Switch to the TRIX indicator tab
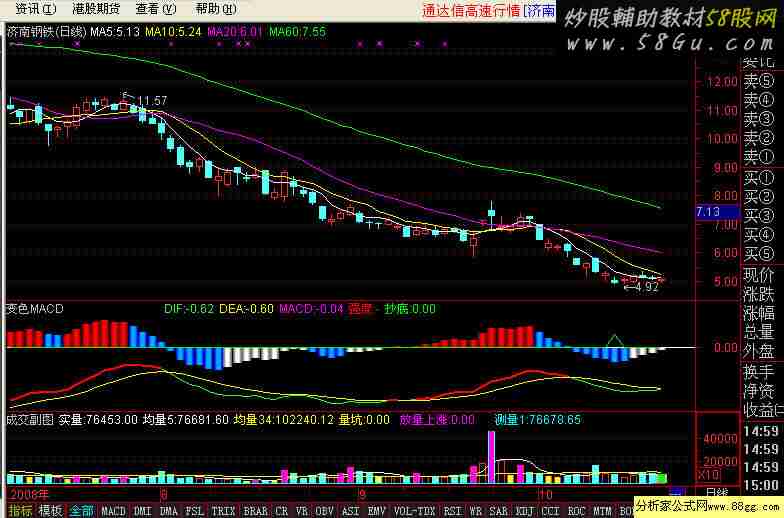Screen dimensions: 784x518 pyautogui.click(x=223, y=511)
